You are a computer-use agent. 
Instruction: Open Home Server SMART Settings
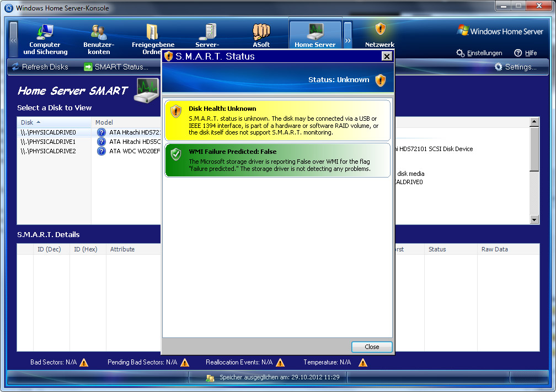coord(516,67)
